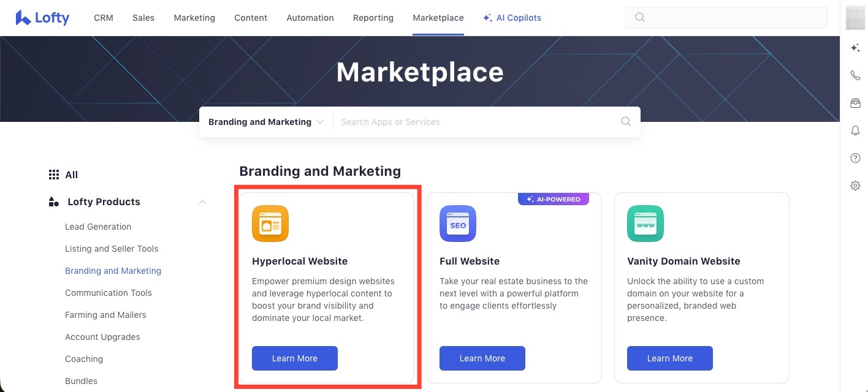
Task: Click the Vanity Domain www icon
Action: click(x=645, y=224)
